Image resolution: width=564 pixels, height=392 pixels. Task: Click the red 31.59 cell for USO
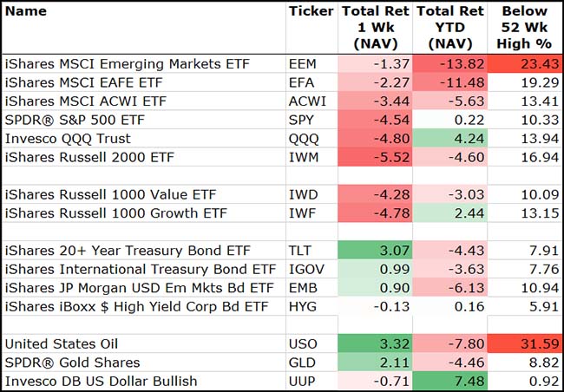point(525,344)
